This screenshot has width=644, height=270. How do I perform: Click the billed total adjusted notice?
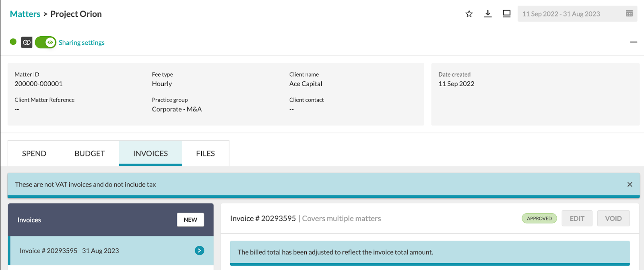(430, 253)
